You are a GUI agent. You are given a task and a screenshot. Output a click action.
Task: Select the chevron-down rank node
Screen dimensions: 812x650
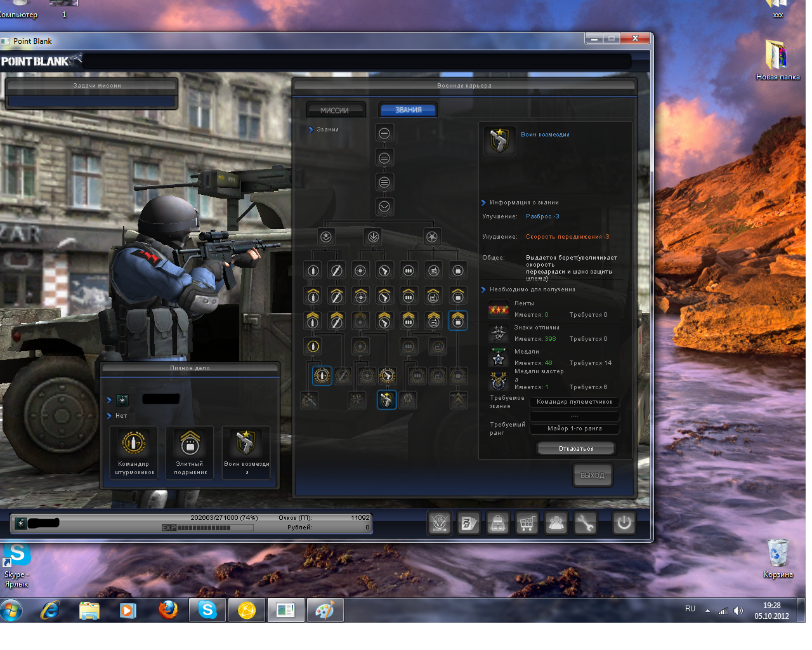[384, 207]
